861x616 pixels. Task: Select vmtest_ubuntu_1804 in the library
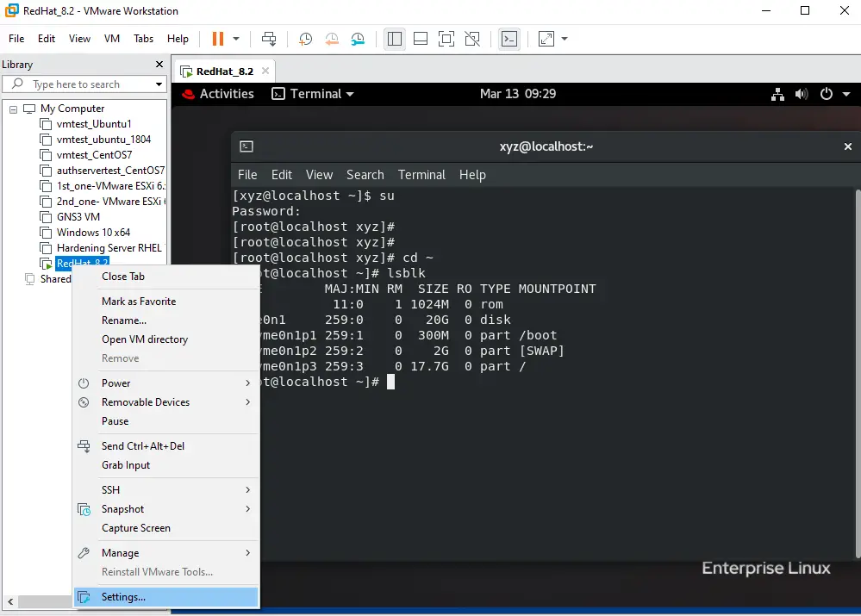click(x=103, y=140)
